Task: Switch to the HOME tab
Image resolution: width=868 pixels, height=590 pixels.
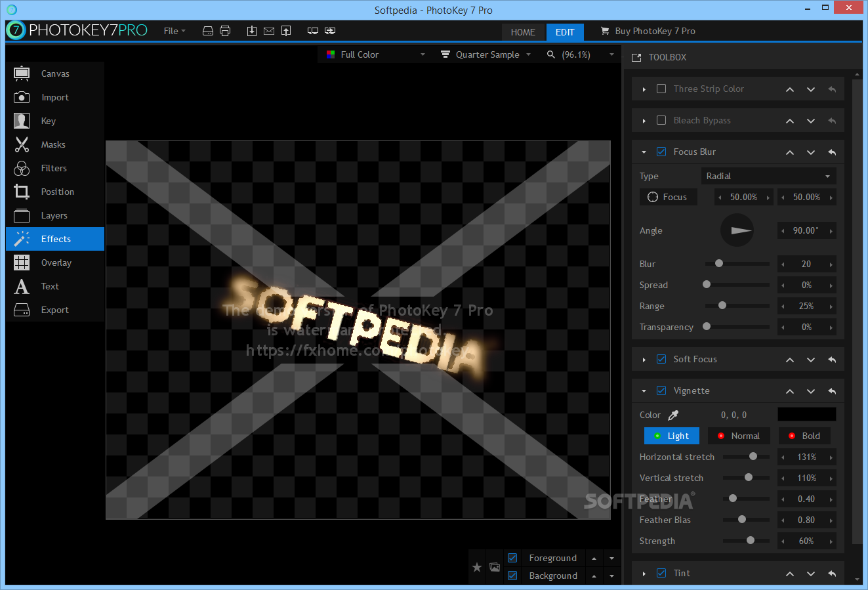Action: pyautogui.click(x=523, y=32)
